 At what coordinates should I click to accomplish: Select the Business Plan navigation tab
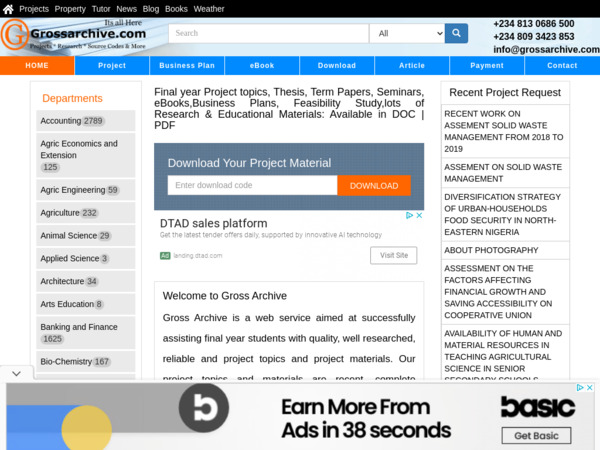pyautogui.click(x=187, y=65)
